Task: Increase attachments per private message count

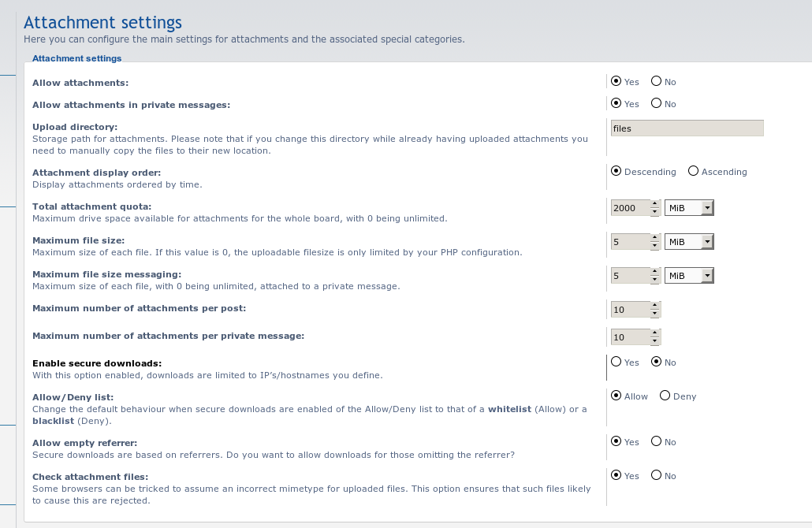Action: [655, 333]
